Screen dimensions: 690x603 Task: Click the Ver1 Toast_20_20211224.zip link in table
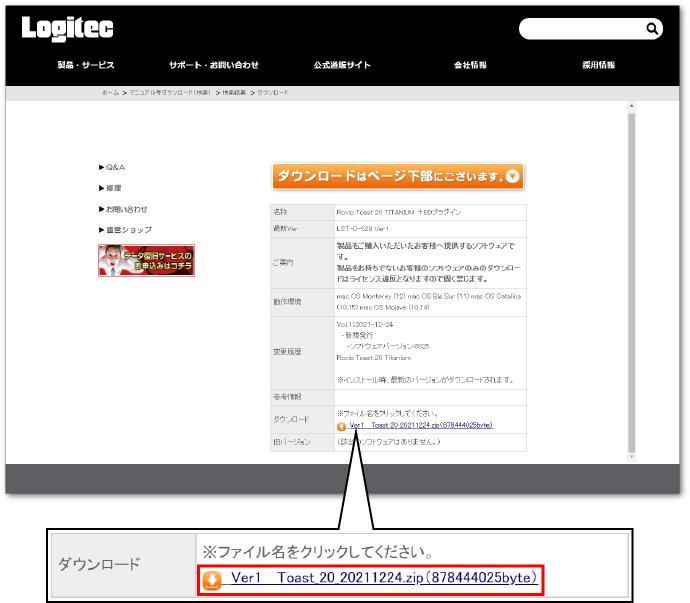click(x=421, y=425)
